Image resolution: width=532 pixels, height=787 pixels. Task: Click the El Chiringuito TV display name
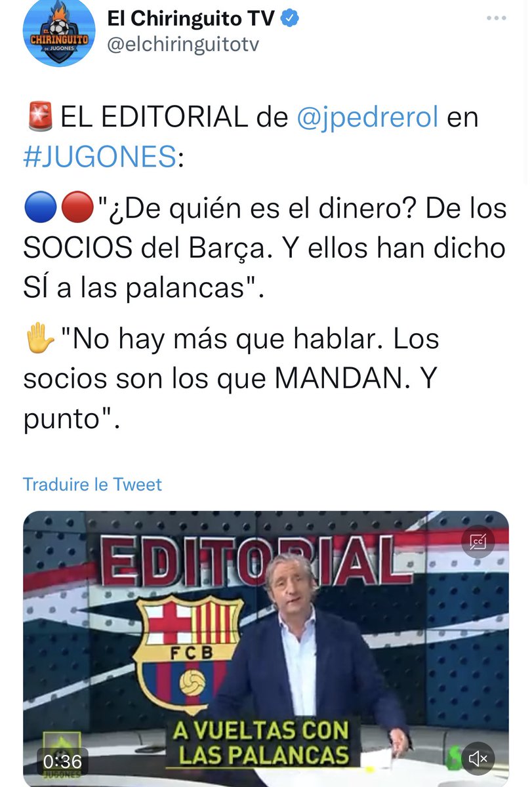click(192, 20)
